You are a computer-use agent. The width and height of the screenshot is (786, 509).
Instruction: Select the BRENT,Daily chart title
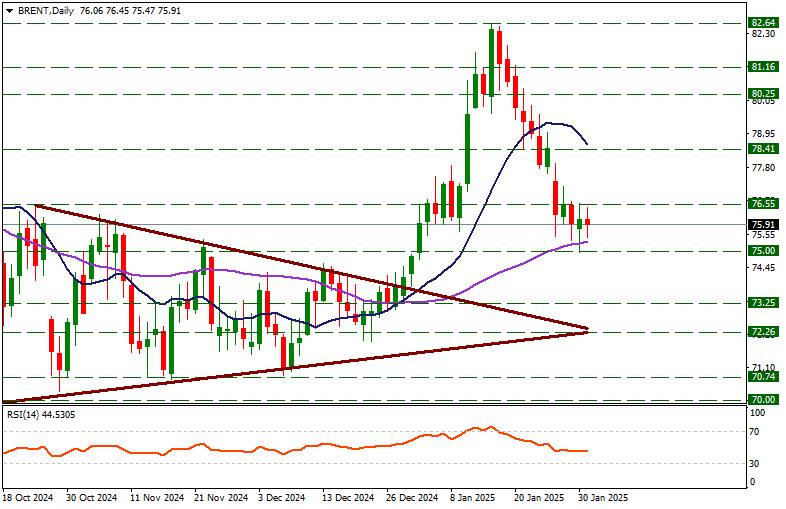point(46,11)
